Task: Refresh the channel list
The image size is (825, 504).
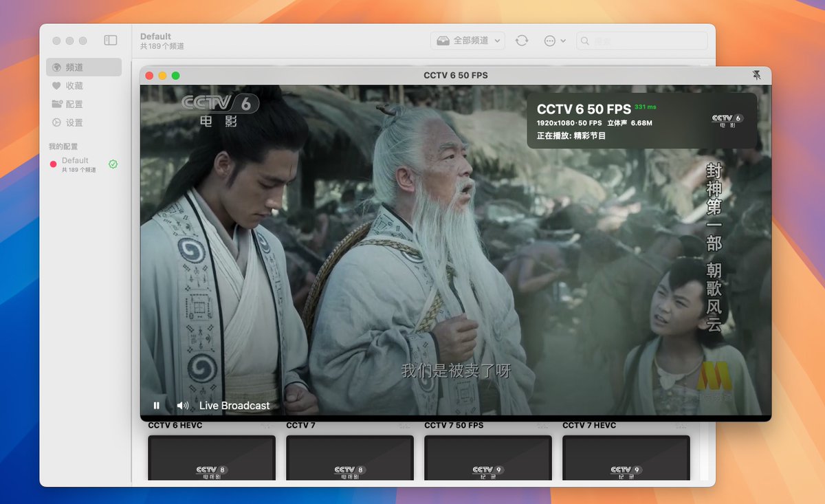Action: click(522, 41)
